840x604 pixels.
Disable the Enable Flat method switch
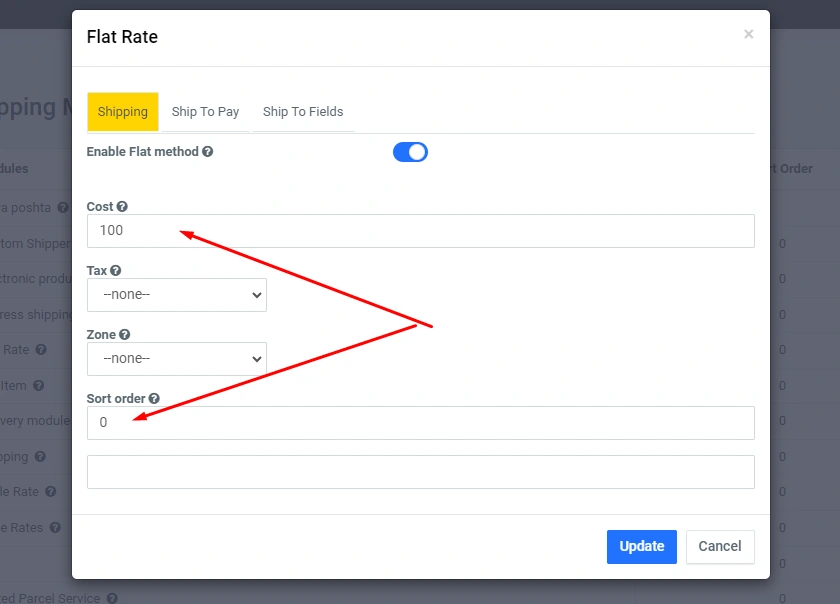point(410,152)
